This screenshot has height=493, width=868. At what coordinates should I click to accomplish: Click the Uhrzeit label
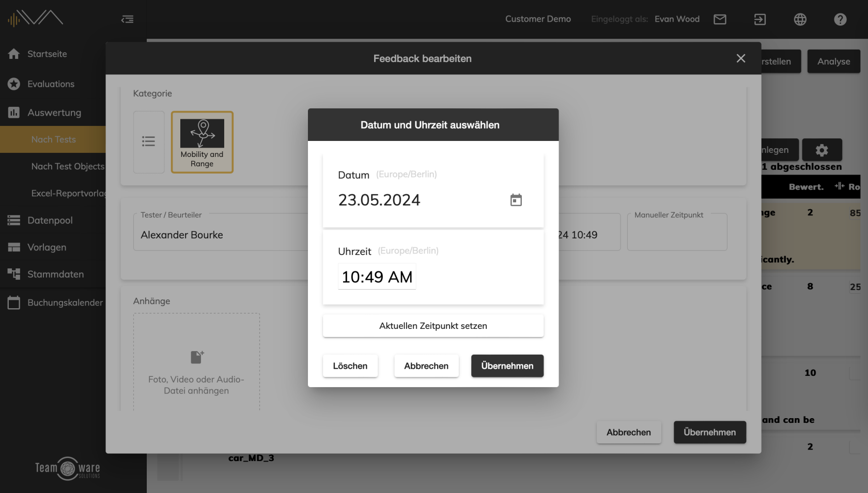point(354,251)
